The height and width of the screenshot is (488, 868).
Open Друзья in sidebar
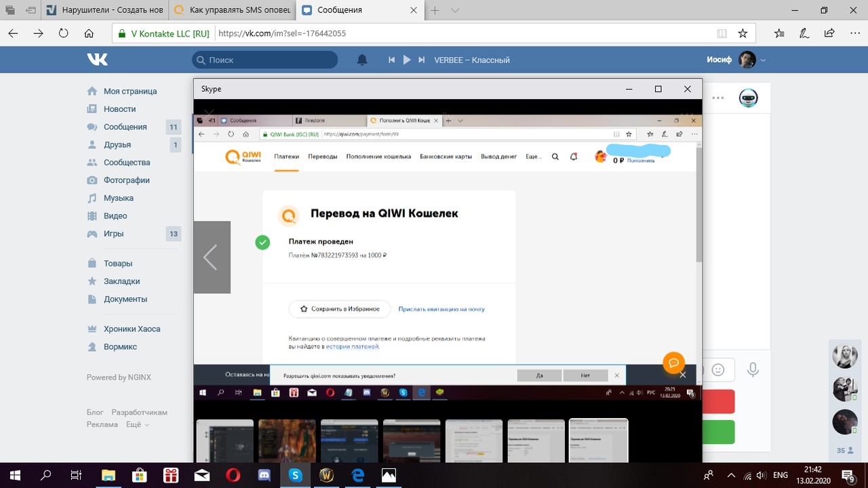(x=117, y=144)
